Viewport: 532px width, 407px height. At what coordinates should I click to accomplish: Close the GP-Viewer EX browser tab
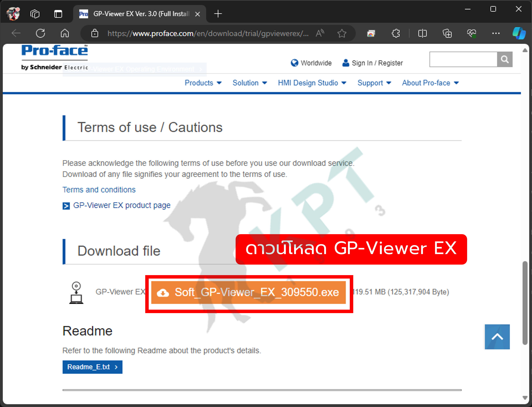197,14
